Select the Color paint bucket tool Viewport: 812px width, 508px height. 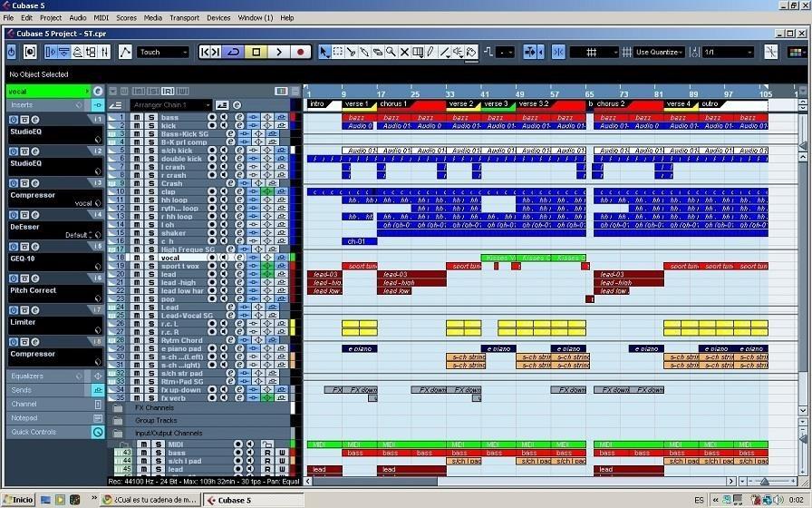pos(471,52)
